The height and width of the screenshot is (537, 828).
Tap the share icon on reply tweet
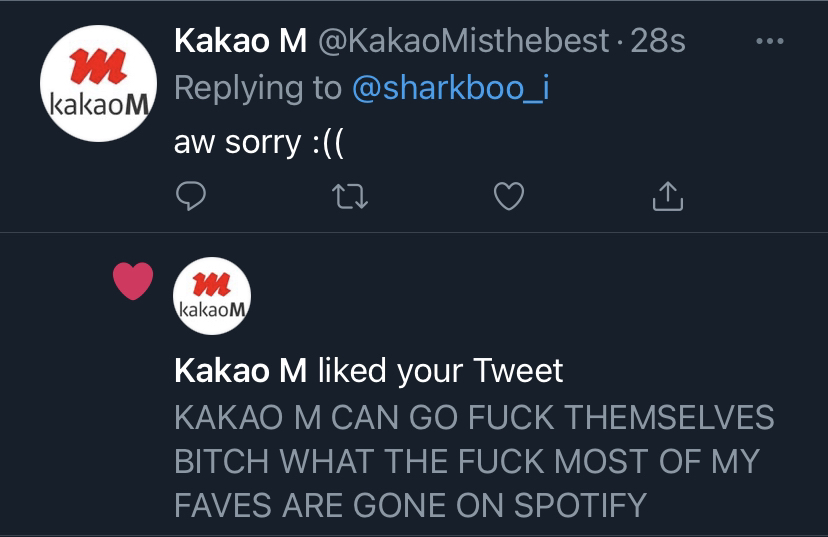(667, 198)
